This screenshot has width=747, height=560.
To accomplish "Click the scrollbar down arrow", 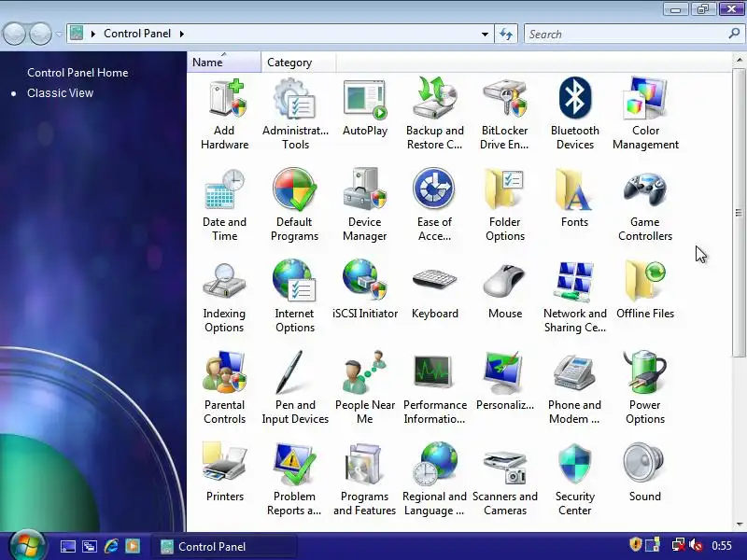I will [739, 525].
